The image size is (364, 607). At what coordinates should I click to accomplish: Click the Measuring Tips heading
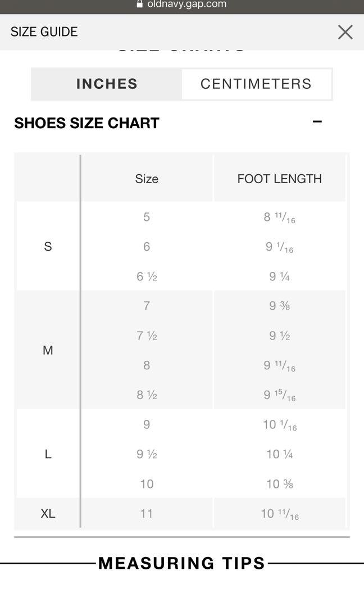click(181, 563)
